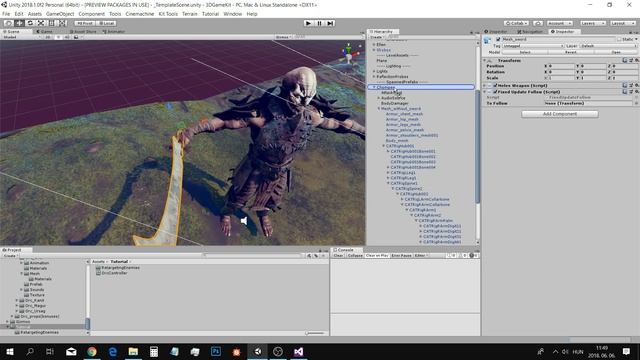Open the cloud services icon in toolbar
The width and height of the screenshot is (640, 360).
pos(538,23)
